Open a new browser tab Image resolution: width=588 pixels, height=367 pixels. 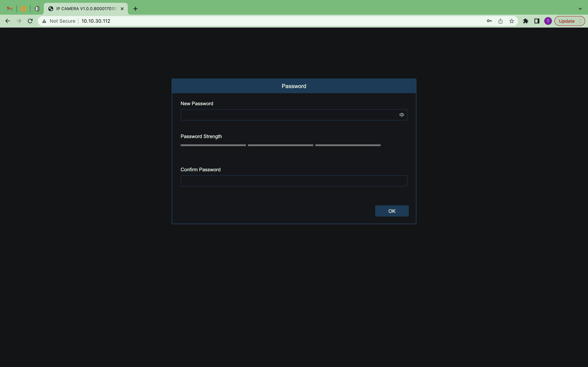click(135, 9)
